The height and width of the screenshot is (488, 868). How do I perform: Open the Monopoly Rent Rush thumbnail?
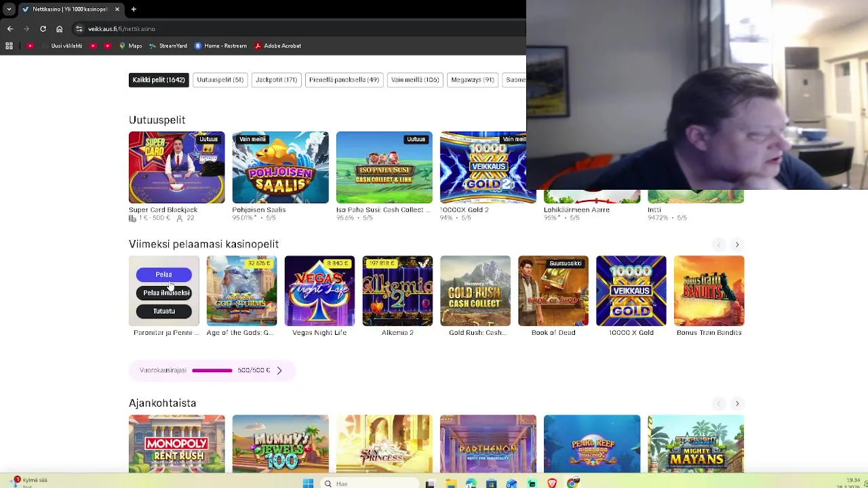point(176,444)
